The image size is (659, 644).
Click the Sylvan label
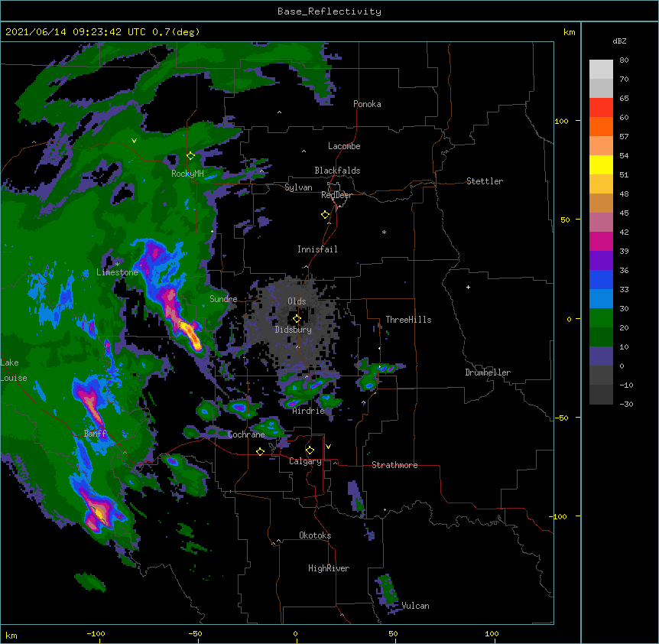298,187
